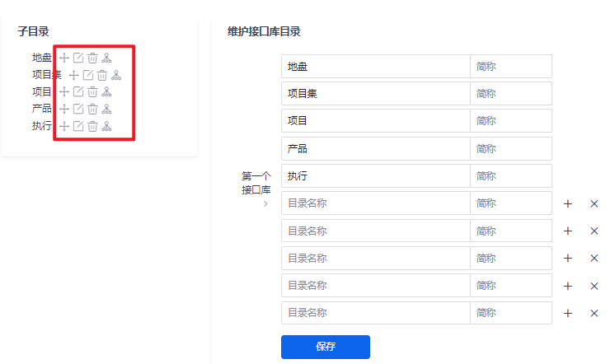The width and height of the screenshot is (615, 364).
Task: Click the edit icon beside 产品
Action: pyautogui.click(x=78, y=109)
